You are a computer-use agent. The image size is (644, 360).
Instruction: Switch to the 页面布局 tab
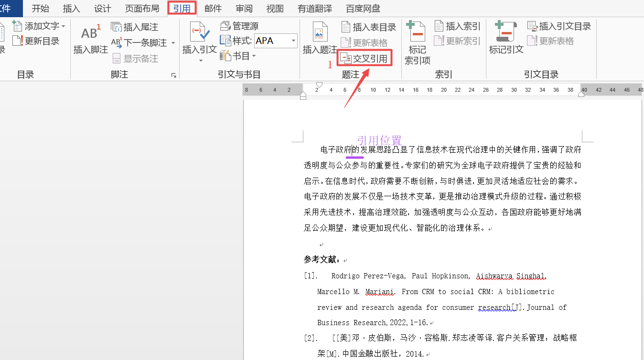(142, 9)
